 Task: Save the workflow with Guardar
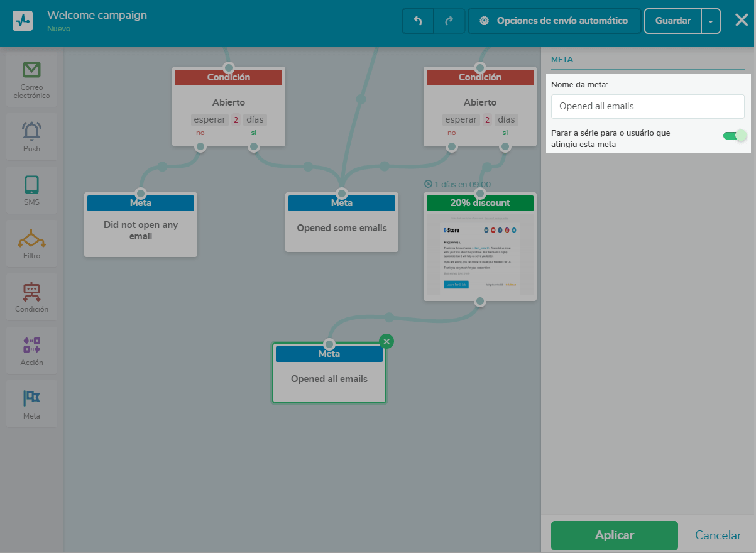(x=673, y=21)
